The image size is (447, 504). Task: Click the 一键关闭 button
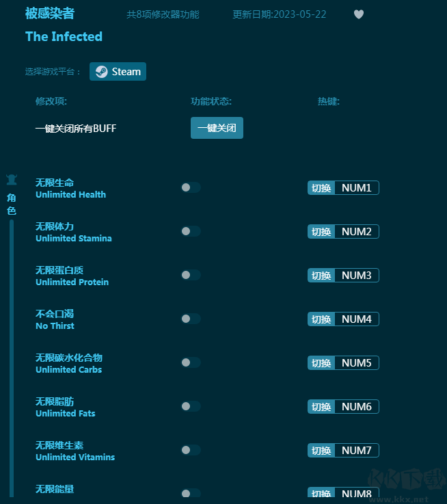click(x=217, y=128)
